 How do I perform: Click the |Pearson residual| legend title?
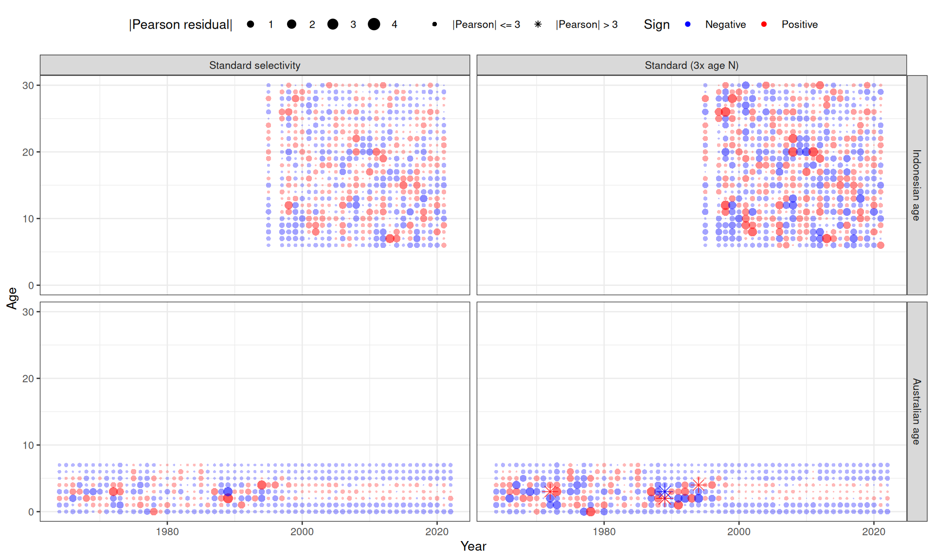click(x=180, y=24)
